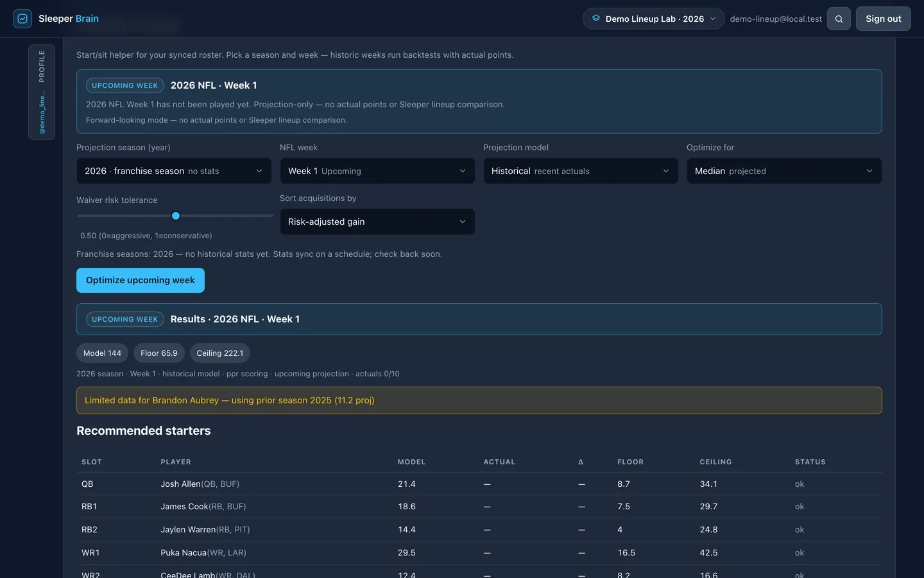Viewport: 924px width, 578px height.
Task: Click the Recommended starters heading
Action: (144, 431)
